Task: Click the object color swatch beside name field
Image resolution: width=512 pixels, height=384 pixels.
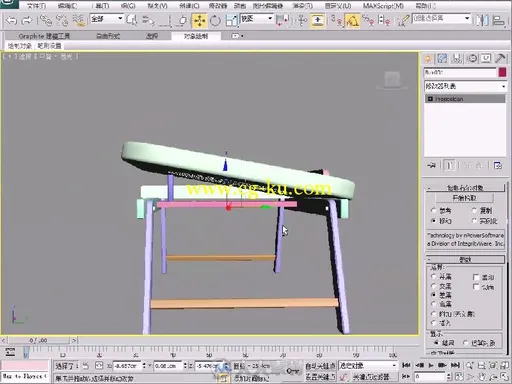Action: pos(502,72)
